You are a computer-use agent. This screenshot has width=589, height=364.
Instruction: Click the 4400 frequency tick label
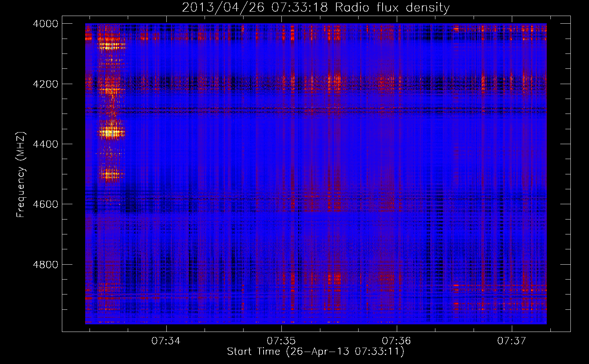[46, 144]
